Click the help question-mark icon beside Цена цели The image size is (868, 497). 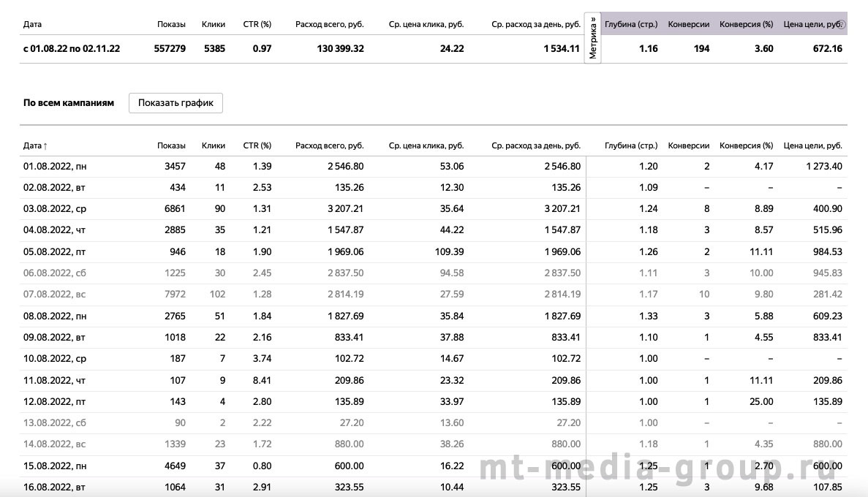point(842,24)
